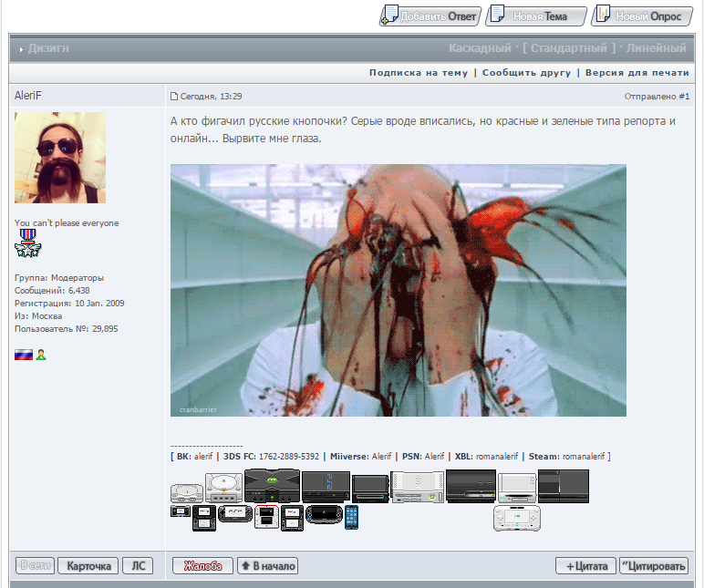Click the +Цитата multiquote button
Image resolution: width=704 pixels, height=588 pixels.
coord(585,565)
